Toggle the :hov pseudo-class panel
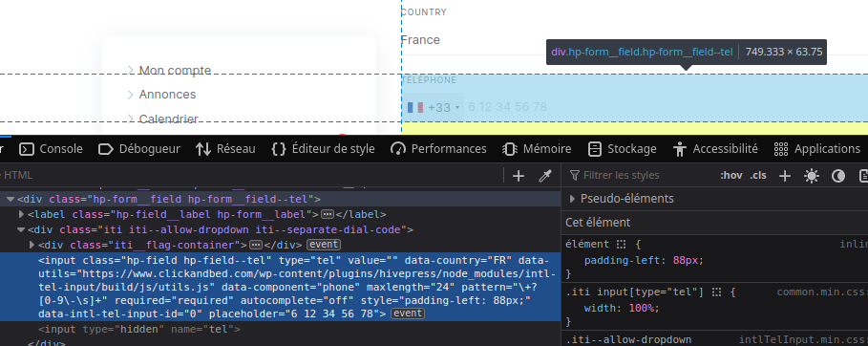 730,175
